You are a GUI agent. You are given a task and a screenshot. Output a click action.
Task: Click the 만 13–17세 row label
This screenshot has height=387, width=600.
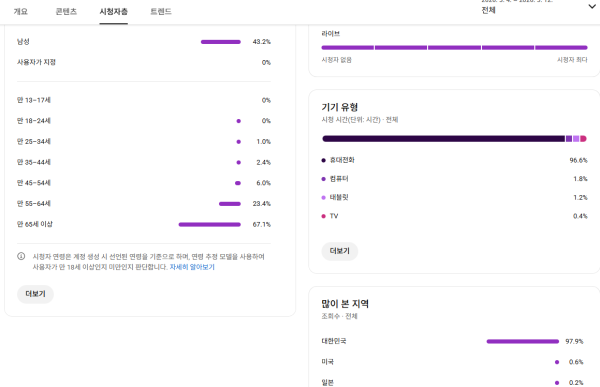click(x=34, y=100)
